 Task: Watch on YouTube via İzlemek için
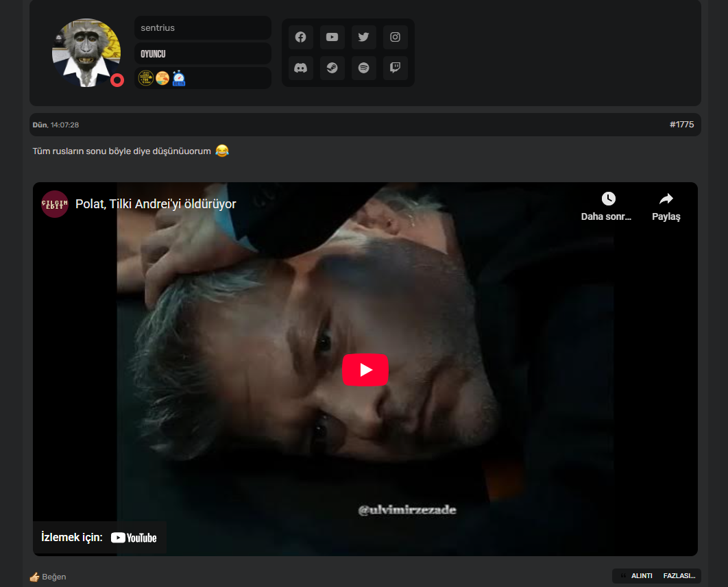(99, 538)
